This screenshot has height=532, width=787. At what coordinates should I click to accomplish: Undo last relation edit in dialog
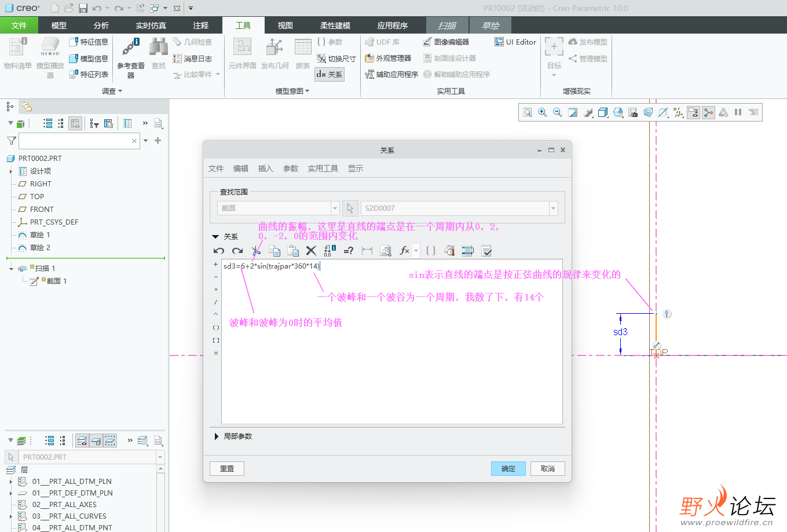(219, 251)
